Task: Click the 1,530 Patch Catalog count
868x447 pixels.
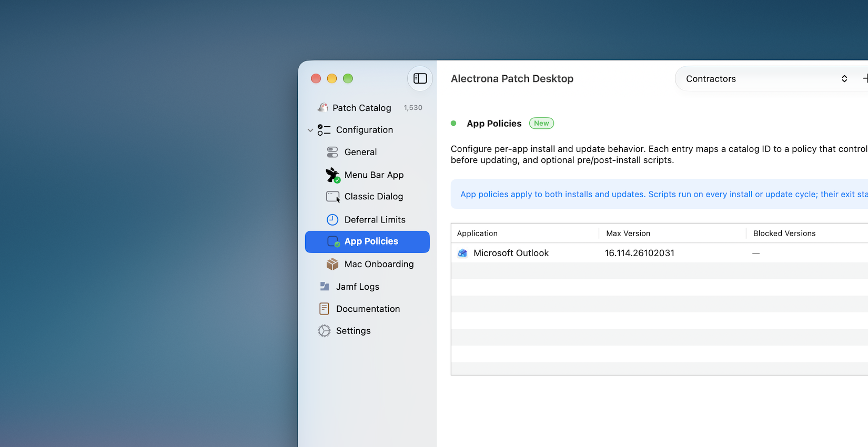Action: (413, 107)
